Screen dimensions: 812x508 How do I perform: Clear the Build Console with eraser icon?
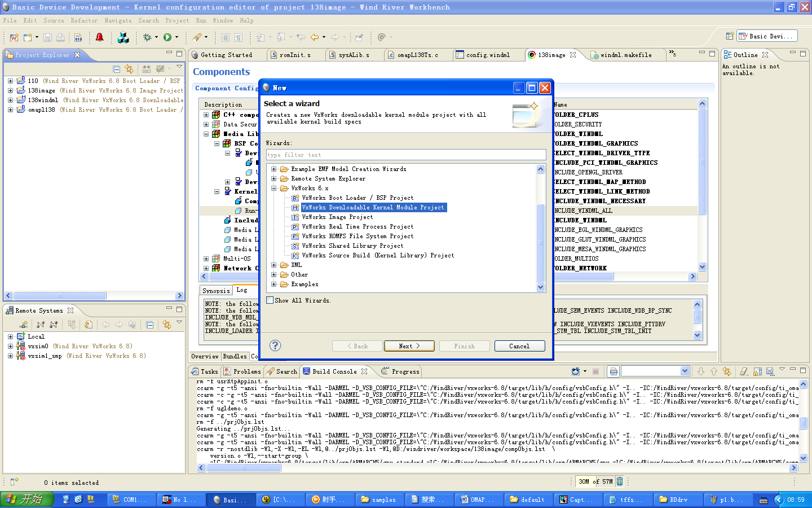click(744, 371)
